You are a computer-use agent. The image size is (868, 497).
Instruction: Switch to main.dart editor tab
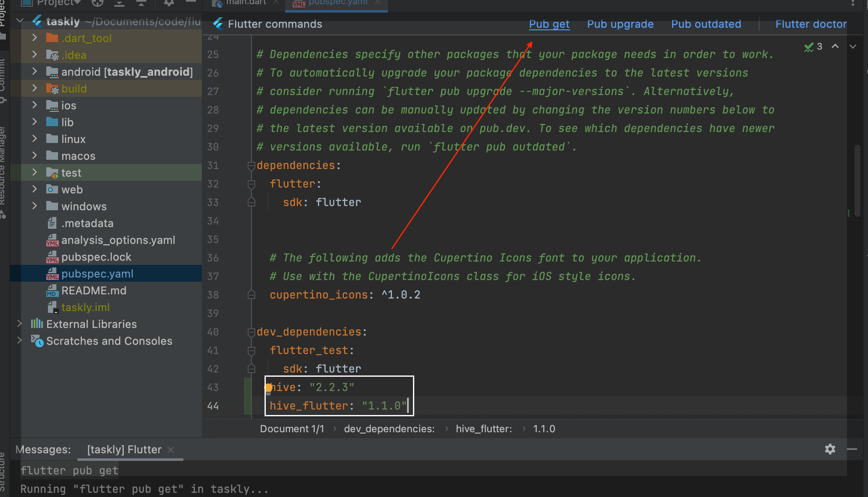tap(246, 3)
